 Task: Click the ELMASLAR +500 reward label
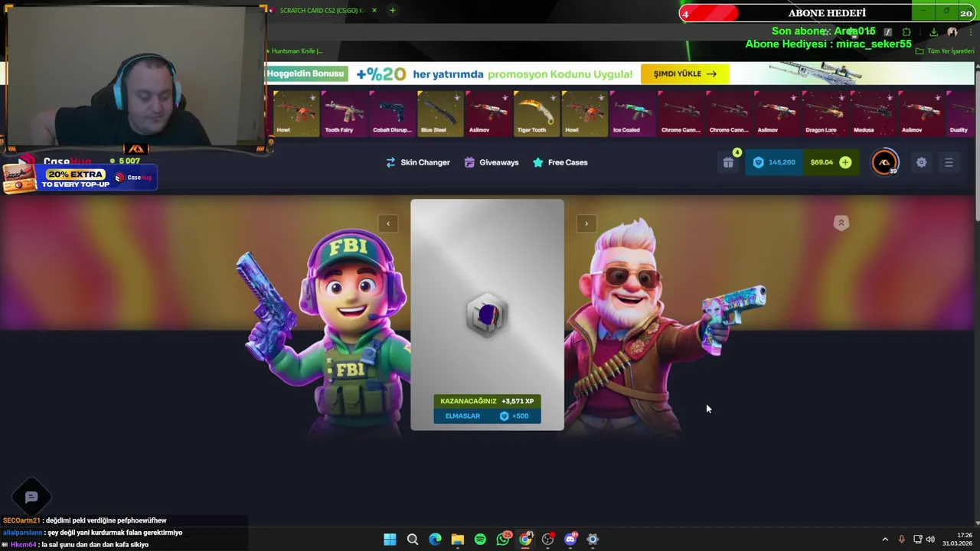pos(487,416)
